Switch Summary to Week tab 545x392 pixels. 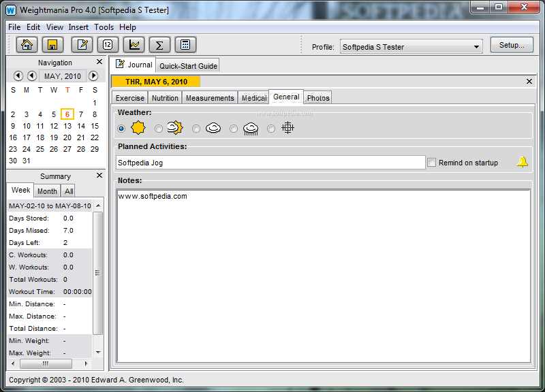[x=20, y=191]
